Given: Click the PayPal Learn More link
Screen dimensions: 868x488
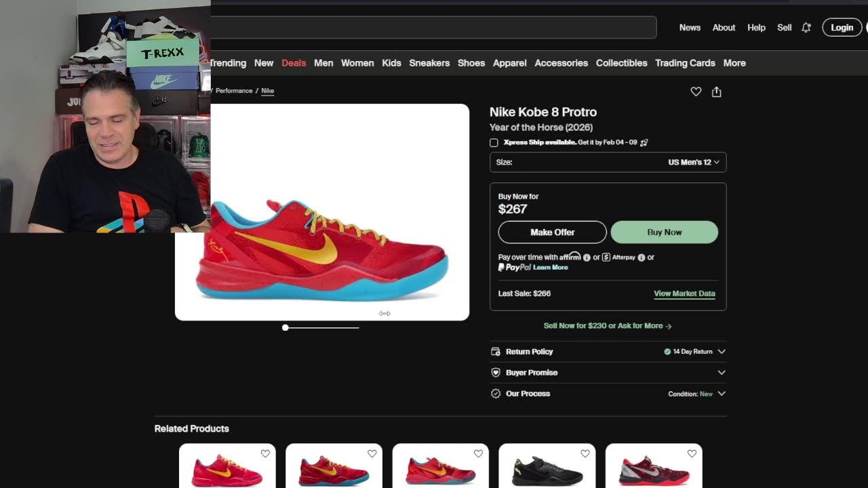Looking at the screenshot, I should tap(551, 268).
